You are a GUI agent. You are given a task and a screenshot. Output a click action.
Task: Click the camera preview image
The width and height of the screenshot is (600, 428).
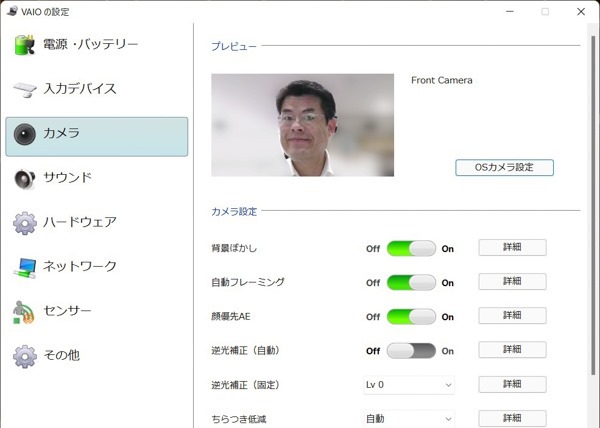[302, 125]
